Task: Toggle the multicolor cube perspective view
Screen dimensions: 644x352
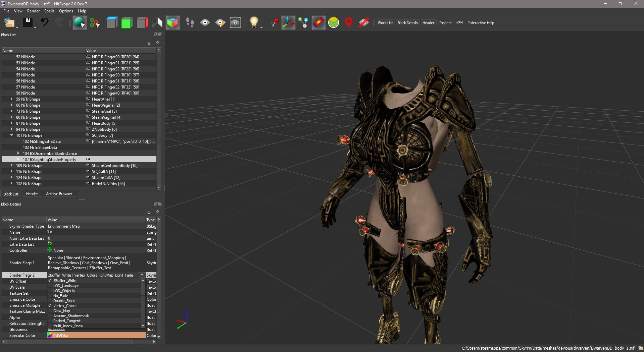Action: pyautogui.click(x=172, y=23)
